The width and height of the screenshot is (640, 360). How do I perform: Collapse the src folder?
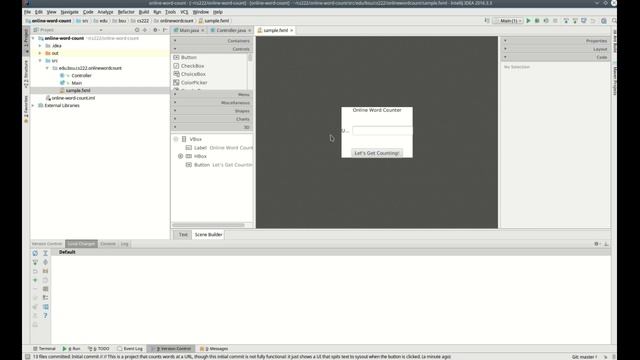pyautogui.click(x=40, y=60)
